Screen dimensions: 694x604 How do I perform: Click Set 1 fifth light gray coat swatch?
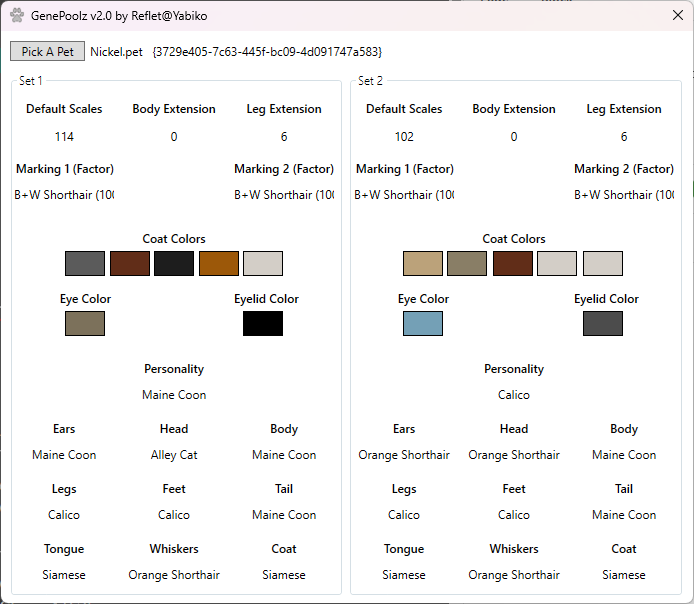coord(263,263)
